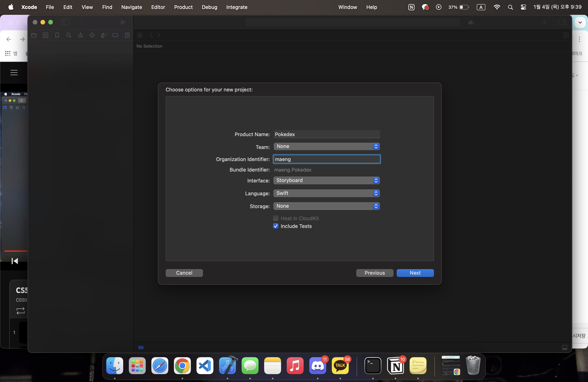Open the Editor menu
This screenshot has width=588, height=382.
[x=158, y=7]
